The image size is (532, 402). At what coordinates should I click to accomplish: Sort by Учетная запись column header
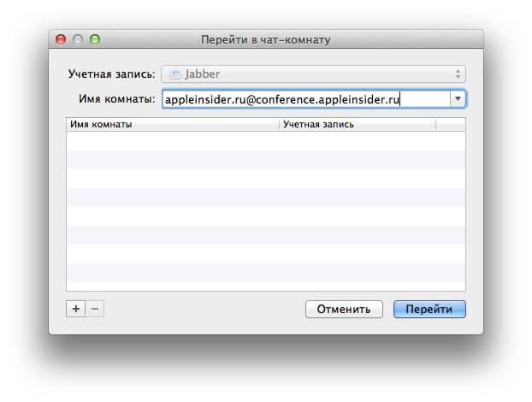(358, 125)
